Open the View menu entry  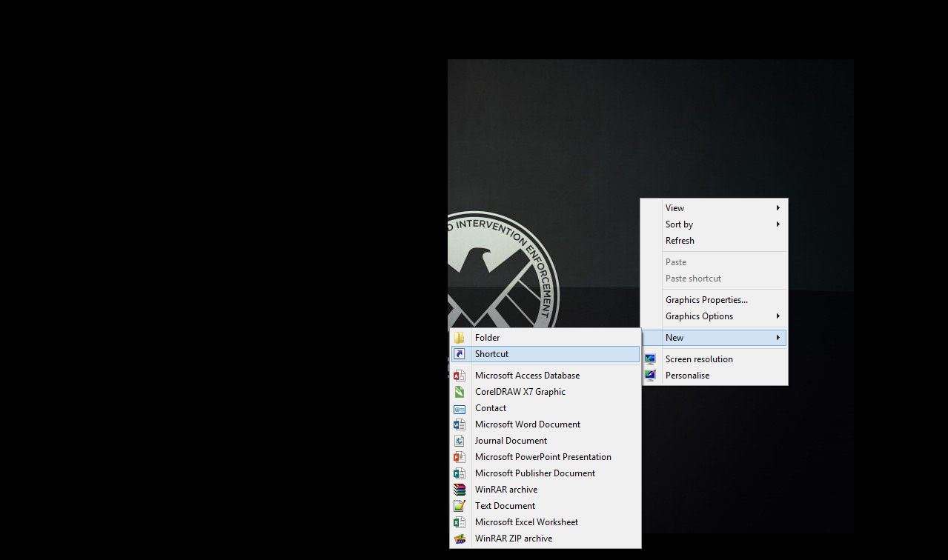(x=714, y=208)
